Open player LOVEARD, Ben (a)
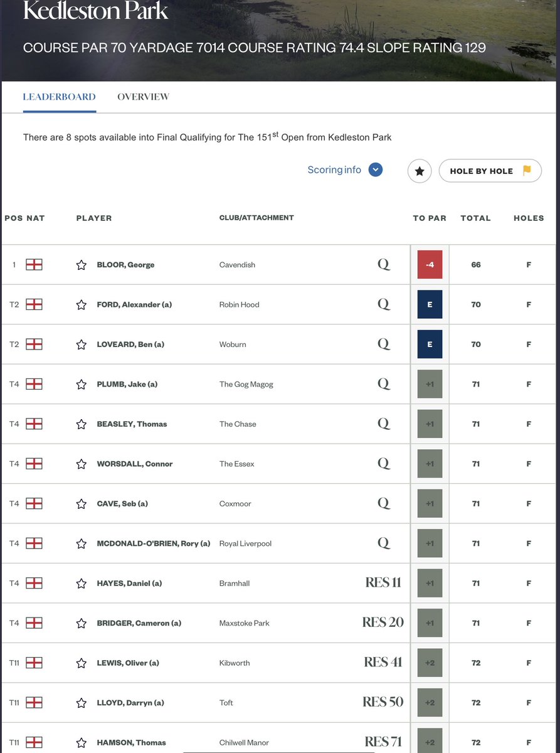 click(130, 344)
